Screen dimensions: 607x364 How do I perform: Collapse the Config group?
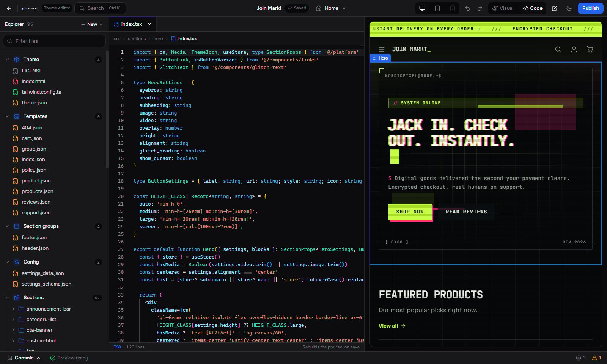click(x=7, y=262)
